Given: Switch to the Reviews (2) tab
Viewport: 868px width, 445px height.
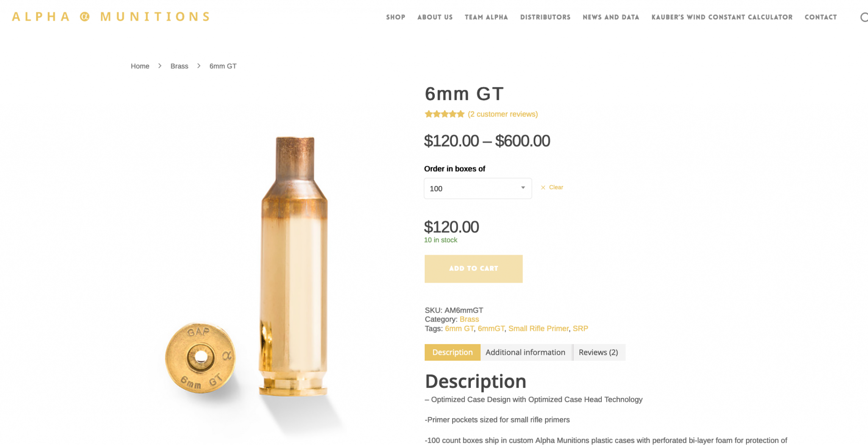Looking at the screenshot, I should tap(598, 352).
